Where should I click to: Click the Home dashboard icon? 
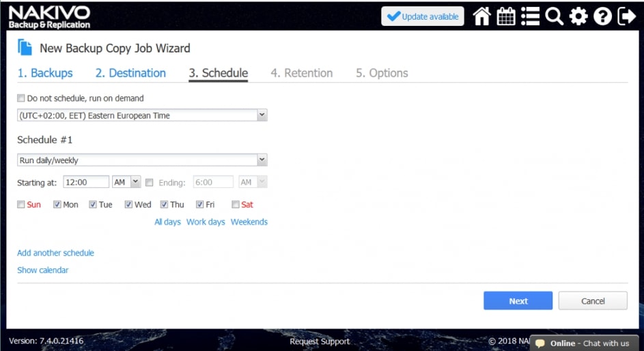click(482, 16)
